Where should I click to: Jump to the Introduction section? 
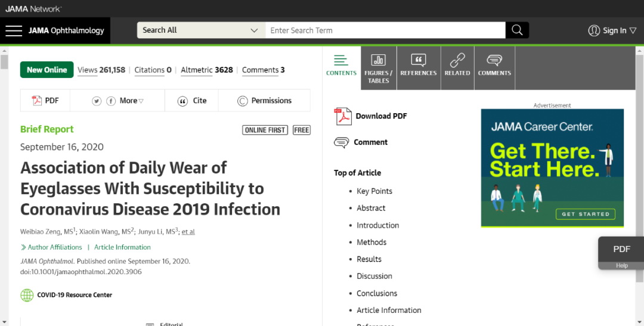click(377, 225)
